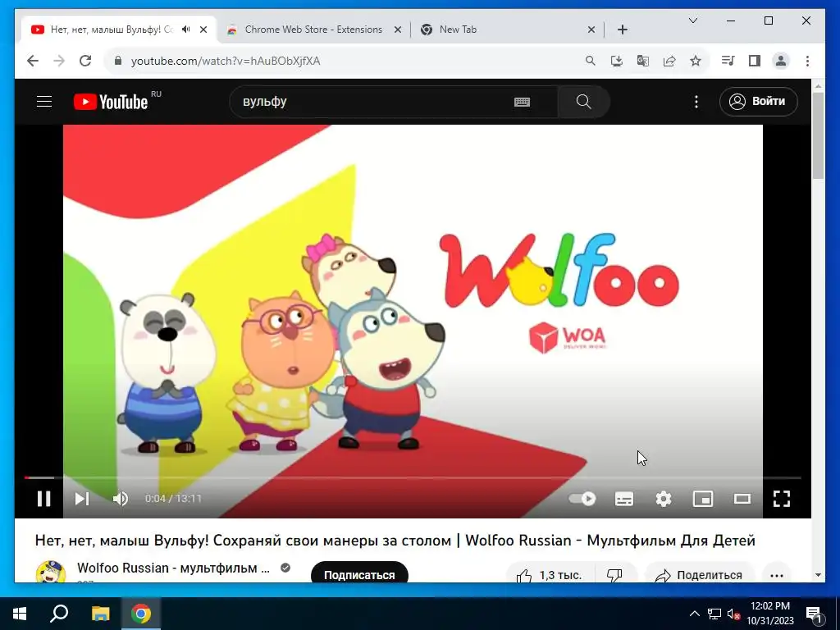Viewport: 840px width, 630px height.
Task: Sign in with the Войти button
Action: tap(759, 101)
